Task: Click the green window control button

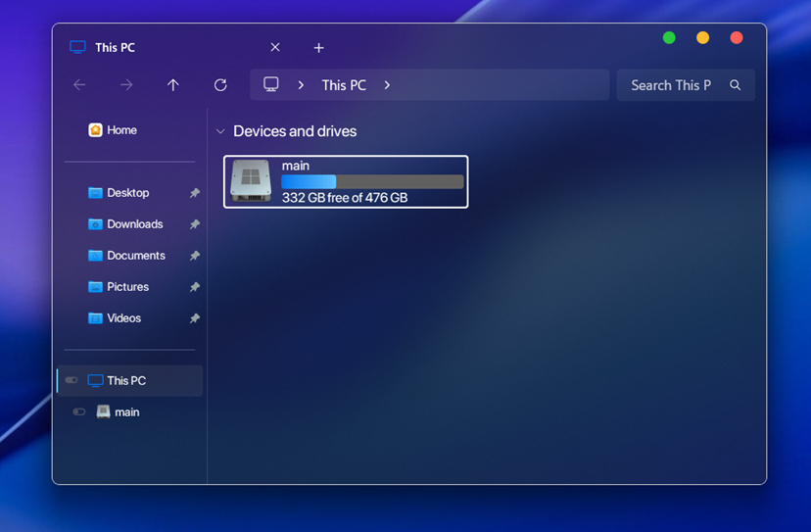Action: pos(669,38)
